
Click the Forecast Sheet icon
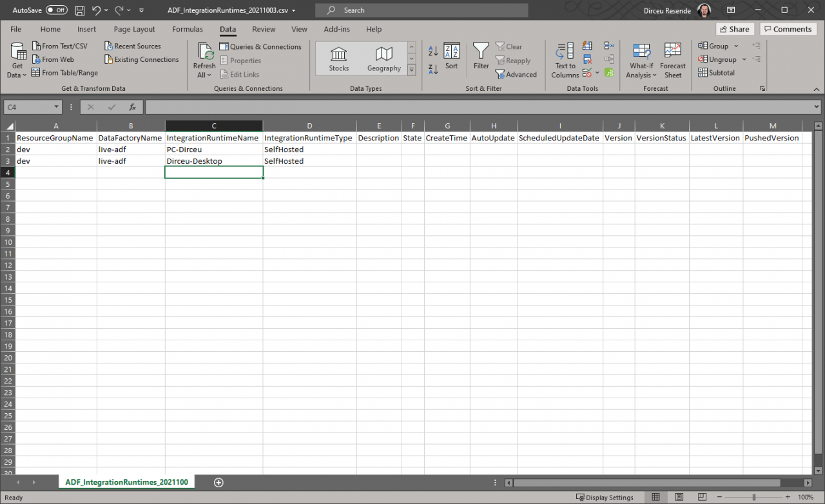[x=672, y=60]
